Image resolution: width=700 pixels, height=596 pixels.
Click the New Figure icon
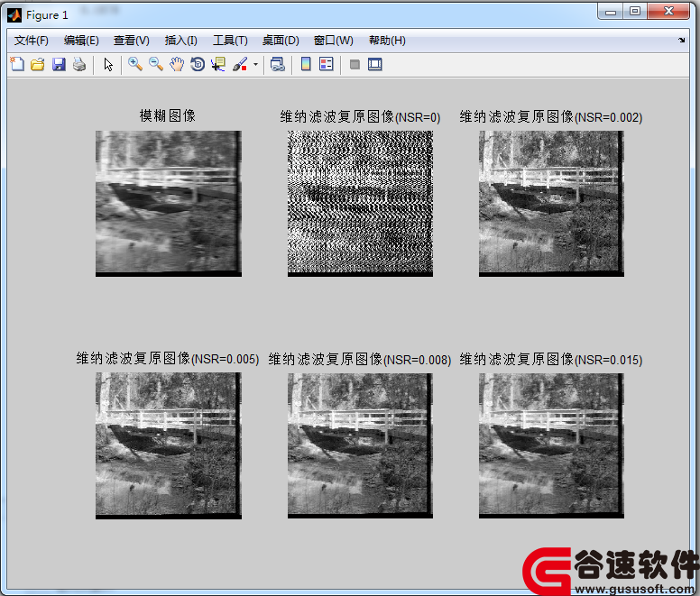[17, 64]
